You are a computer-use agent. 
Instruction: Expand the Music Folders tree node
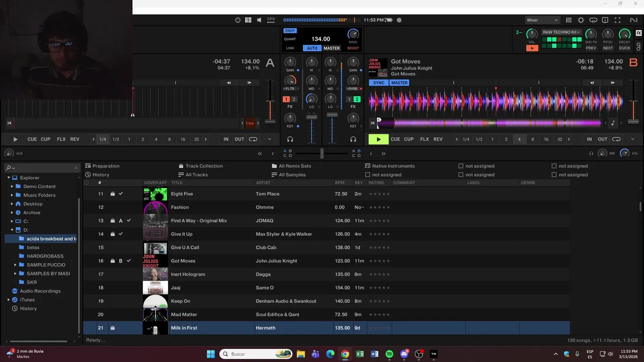pyautogui.click(x=12, y=195)
